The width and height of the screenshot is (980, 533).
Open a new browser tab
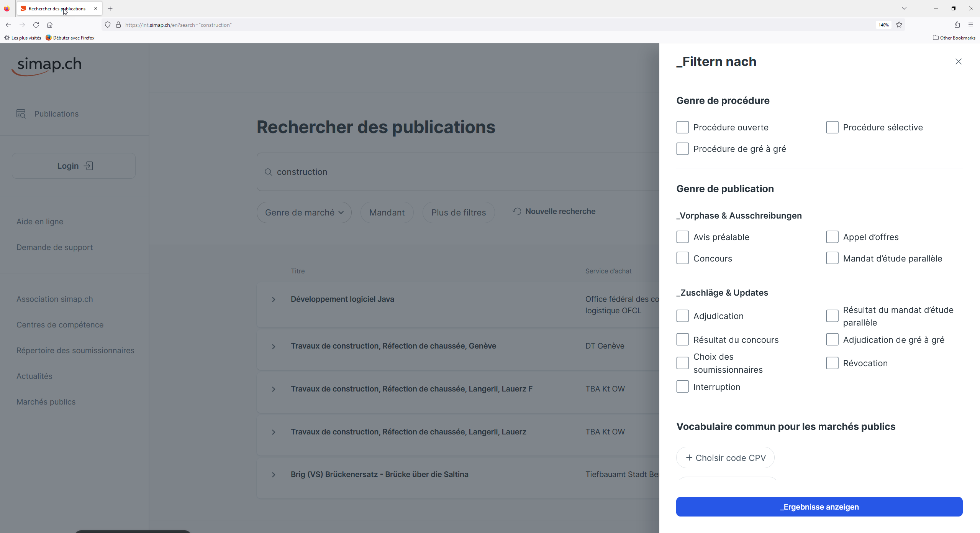[110, 8]
